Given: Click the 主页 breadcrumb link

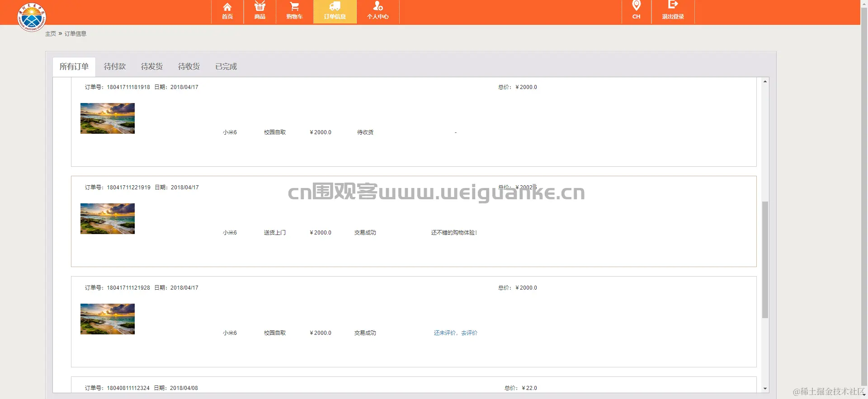Looking at the screenshot, I should tap(51, 34).
